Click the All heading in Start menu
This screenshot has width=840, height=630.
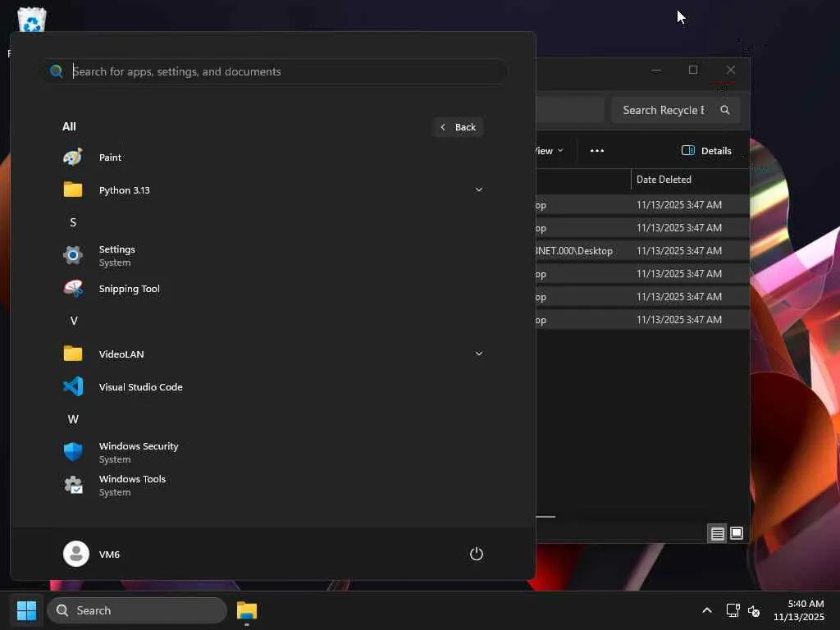tap(69, 126)
